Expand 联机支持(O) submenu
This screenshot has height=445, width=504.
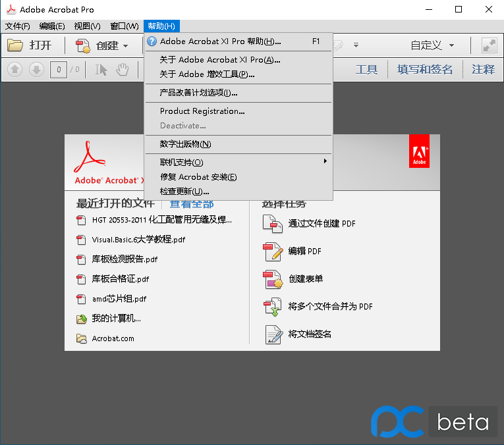238,163
